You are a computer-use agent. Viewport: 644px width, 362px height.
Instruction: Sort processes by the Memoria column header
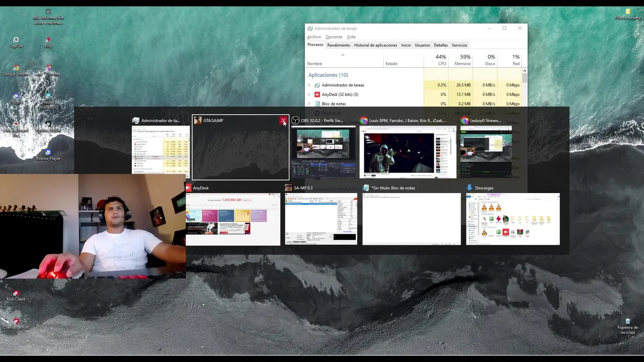[460, 59]
